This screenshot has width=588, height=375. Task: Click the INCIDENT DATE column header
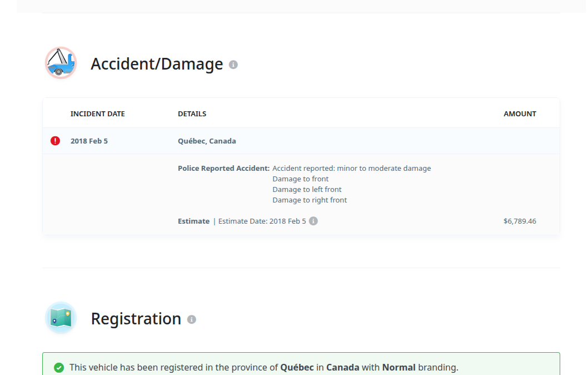tap(98, 114)
